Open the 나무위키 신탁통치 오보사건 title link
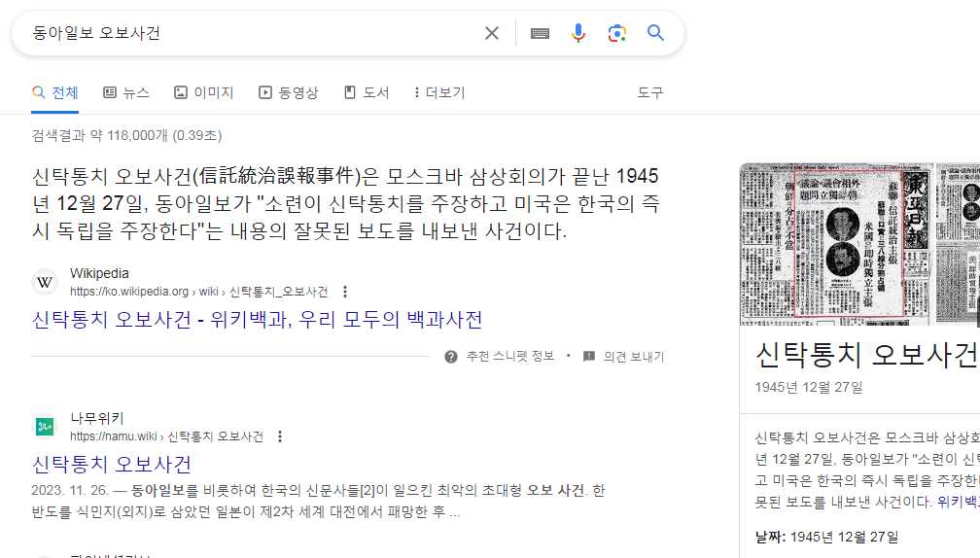The width and height of the screenshot is (980, 558). coord(111,465)
